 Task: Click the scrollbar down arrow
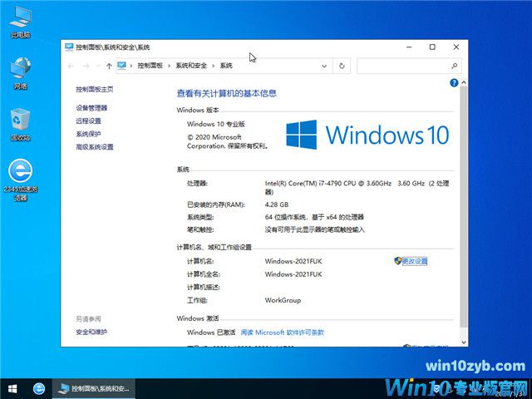pyautogui.click(x=464, y=342)
